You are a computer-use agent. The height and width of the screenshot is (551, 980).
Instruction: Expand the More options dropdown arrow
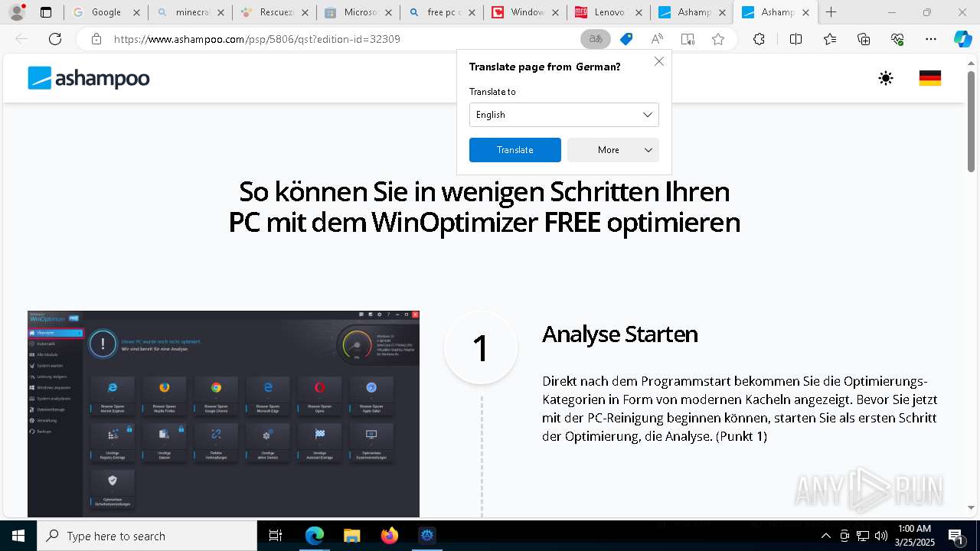coord(648,150)
